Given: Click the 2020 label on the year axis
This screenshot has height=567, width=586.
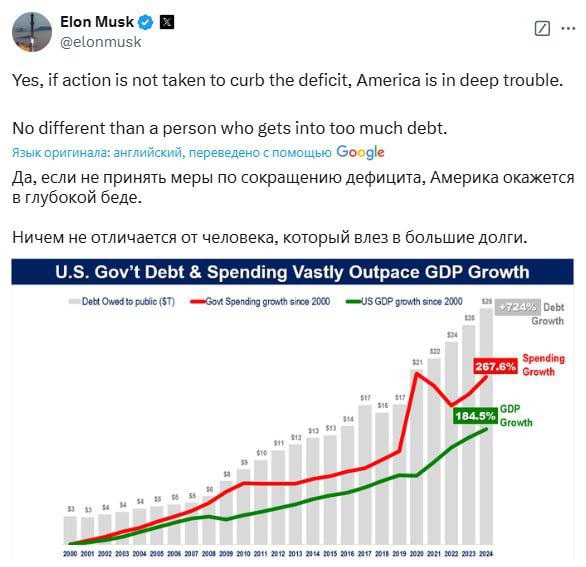Looking at the screenshot, I should [416, 554].
